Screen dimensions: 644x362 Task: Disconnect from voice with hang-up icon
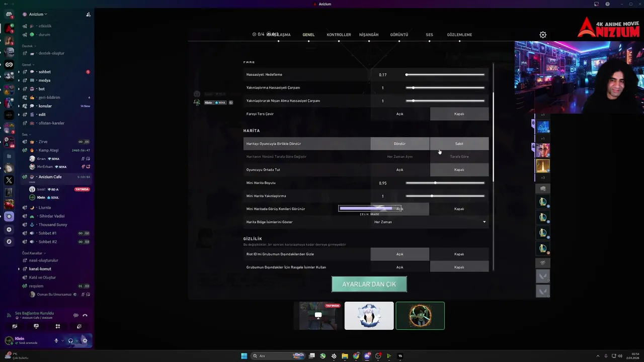pyautogui.click(x=85, y=315)
